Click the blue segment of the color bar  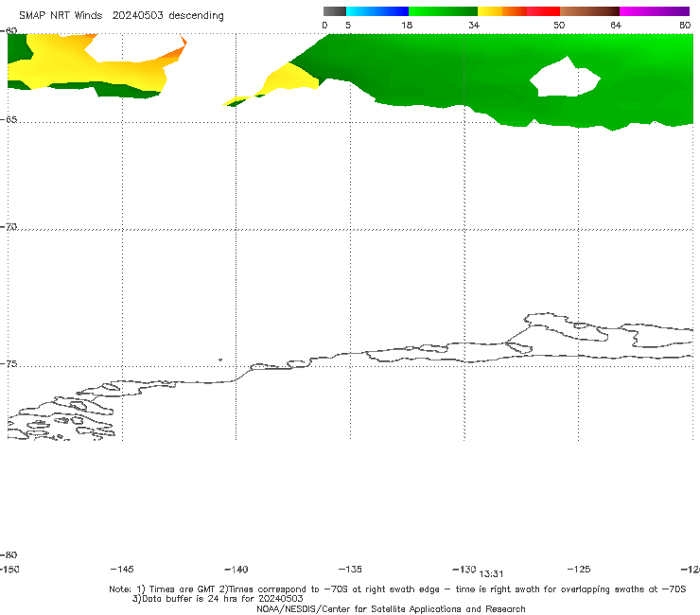point(377,11)
